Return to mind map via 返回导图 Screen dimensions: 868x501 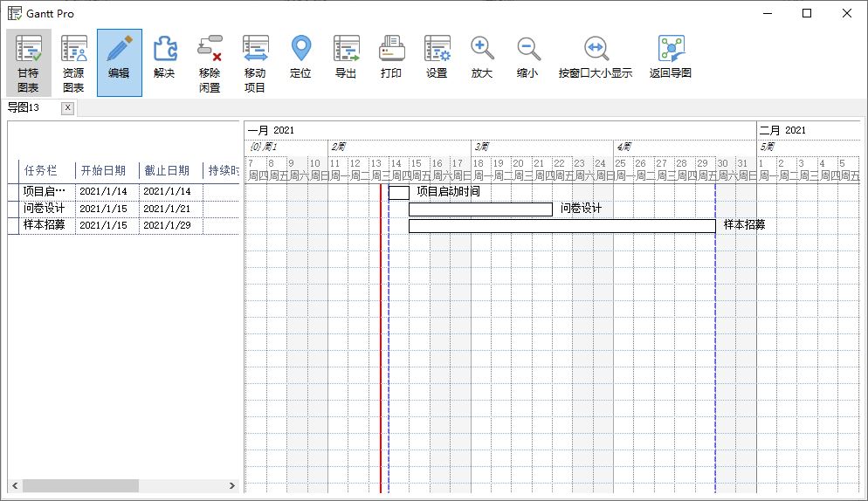(x=671, y=57)
